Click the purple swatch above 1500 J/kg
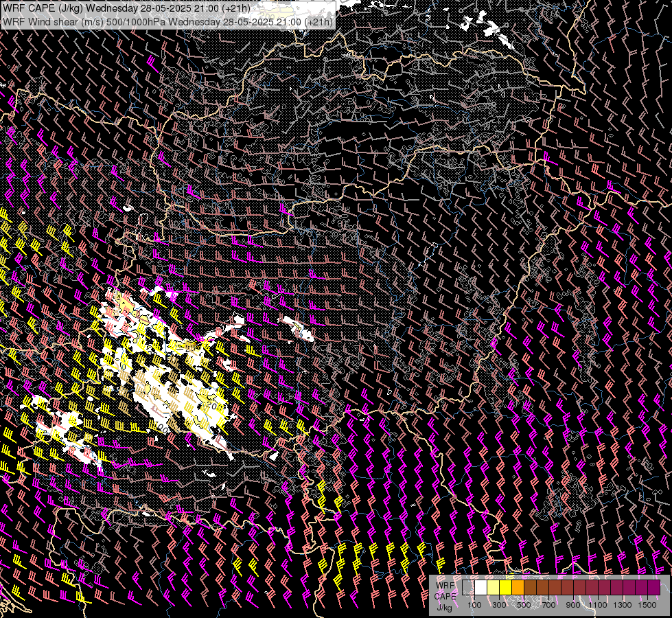This screenshot has height=618, width=672. (x=654, y=587)
